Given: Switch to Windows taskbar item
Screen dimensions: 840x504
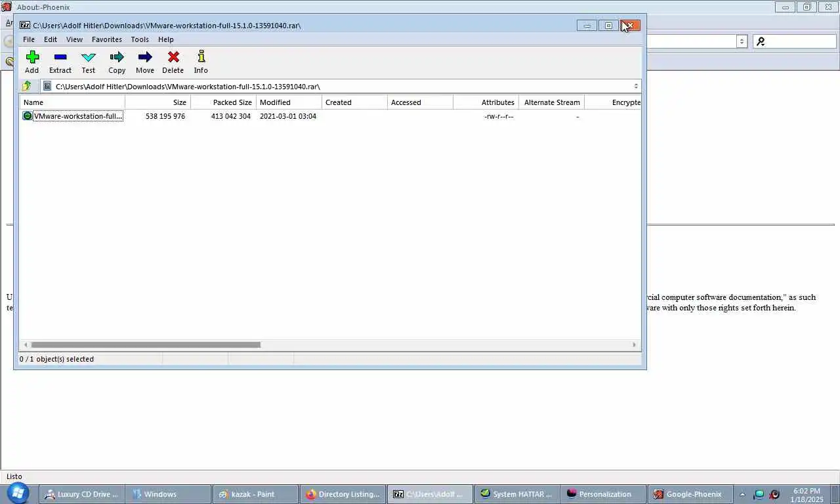Looking at the screenshot, I should click(169, 494).
